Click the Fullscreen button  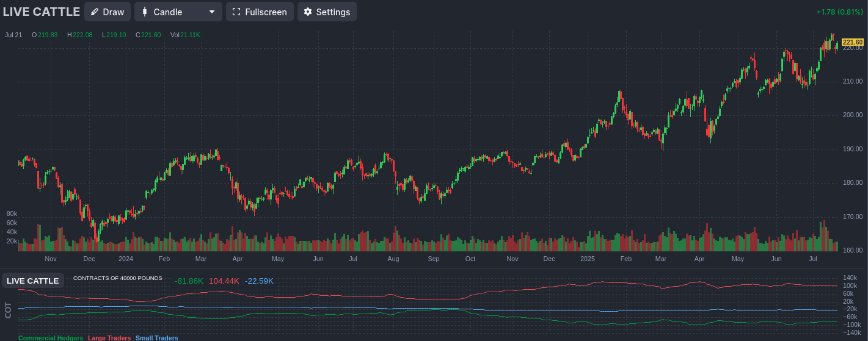pyautogui.click(x=260, y=12)
